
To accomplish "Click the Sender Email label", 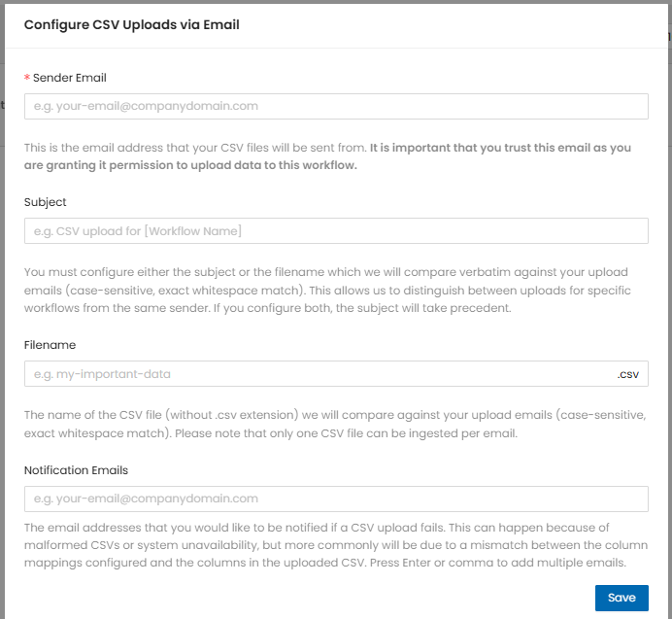I will click(70, 78).
